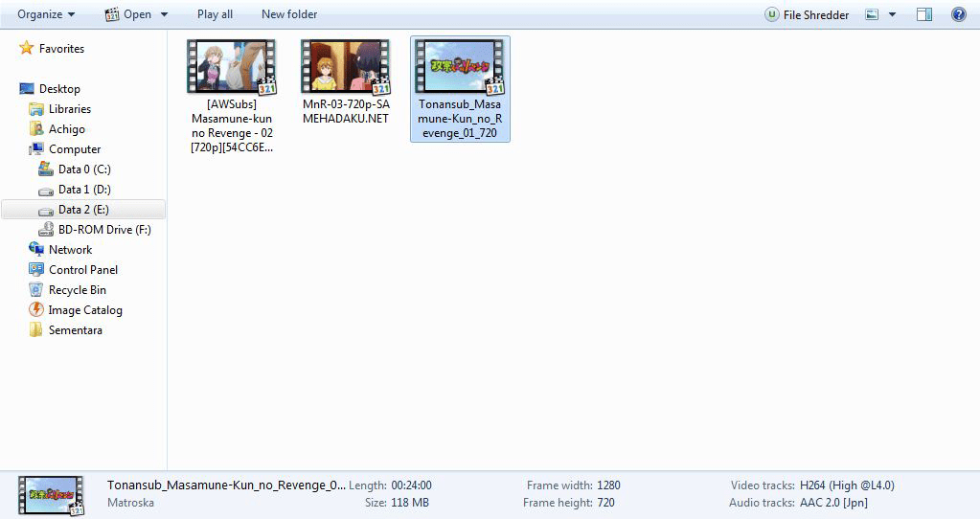Select Desktop in the navigation pane
Screen dimensions: 980x519
(59, 89)
